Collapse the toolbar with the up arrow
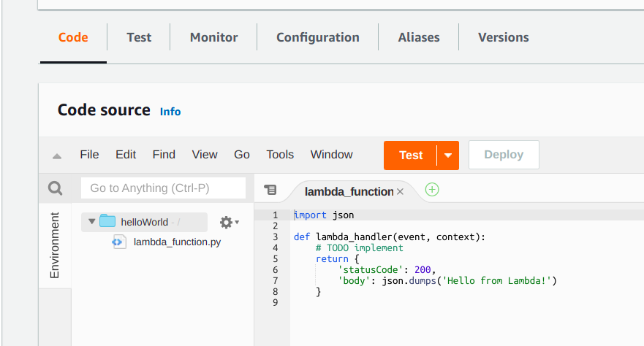This screenshot has width=644, height=346. 57,155
